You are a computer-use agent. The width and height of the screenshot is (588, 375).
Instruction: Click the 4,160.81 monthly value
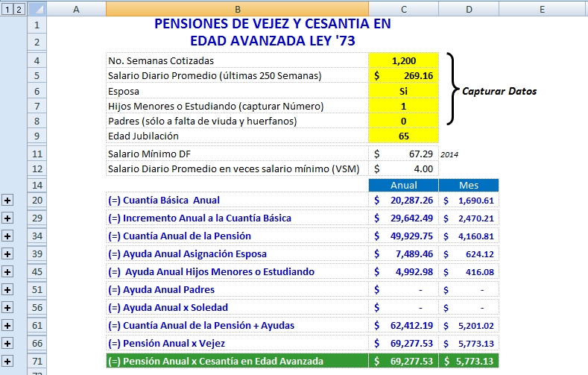point(469,236)
